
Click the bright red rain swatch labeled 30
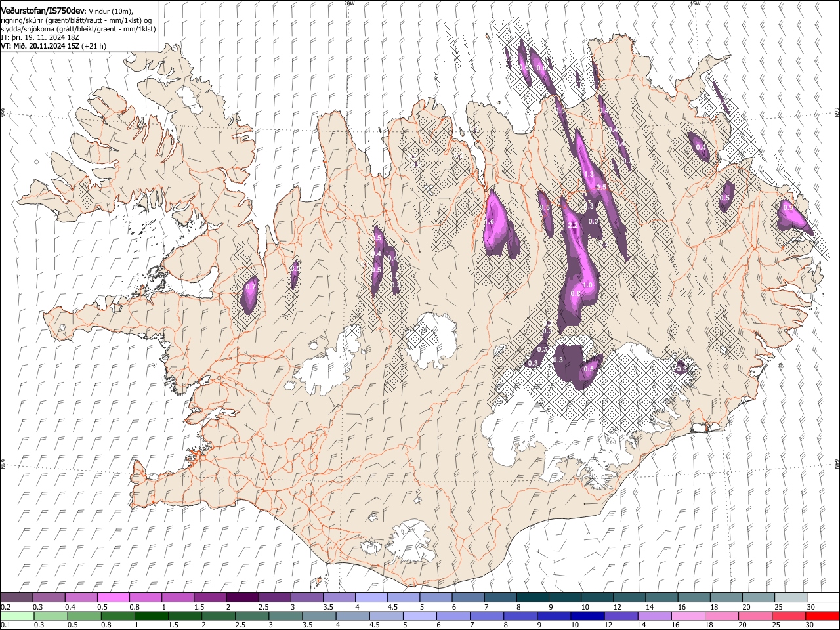[822, 616]
